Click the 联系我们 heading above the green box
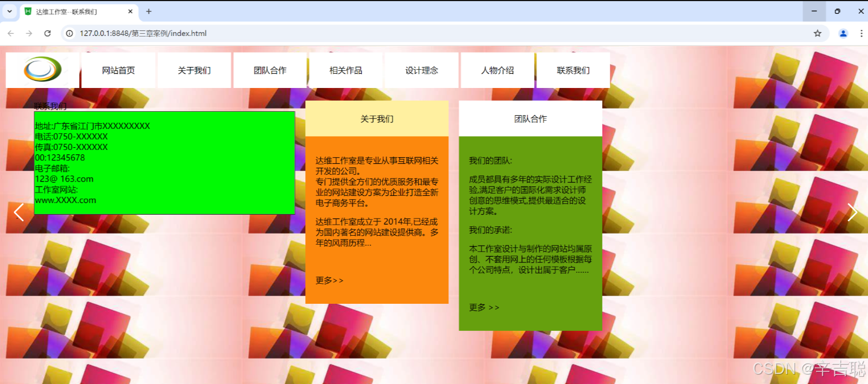 coord(50,106)
